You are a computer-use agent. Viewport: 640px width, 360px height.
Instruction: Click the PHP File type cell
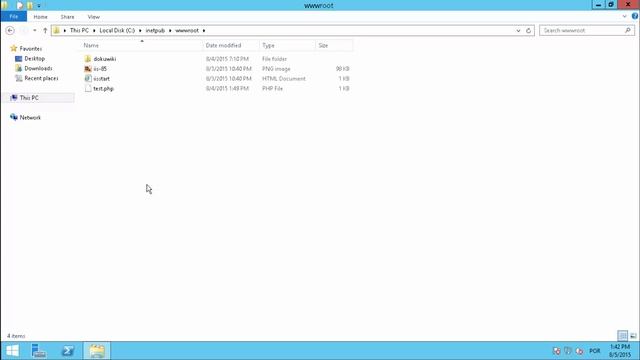tap(272, 88)
